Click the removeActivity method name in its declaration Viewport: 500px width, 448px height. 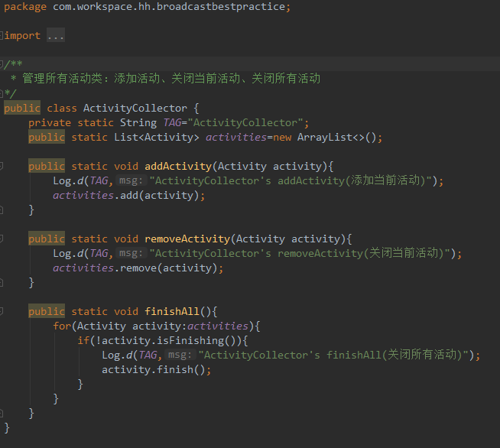coord(187,239)
